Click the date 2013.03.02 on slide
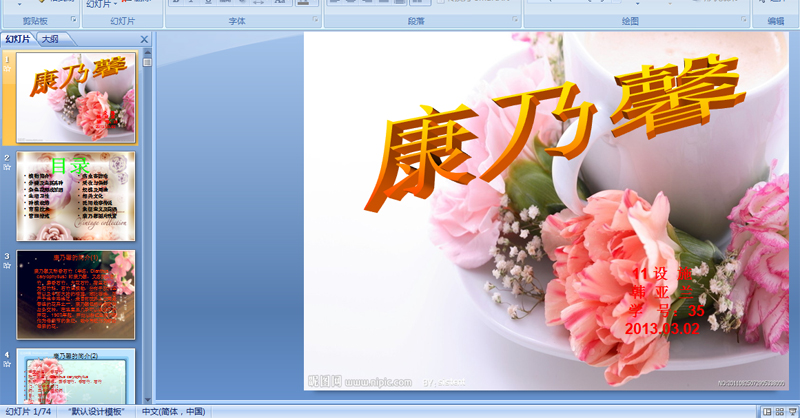800x418 pixels. (662, 329)
